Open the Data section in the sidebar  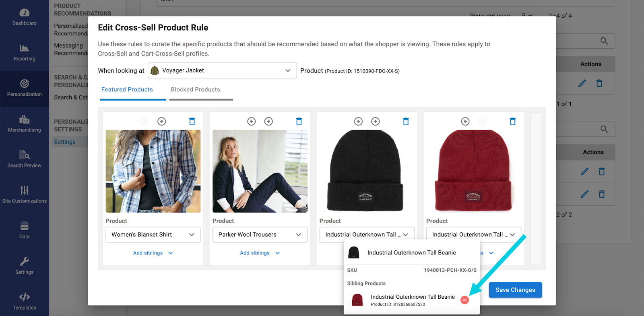click(x=24, y=231)
